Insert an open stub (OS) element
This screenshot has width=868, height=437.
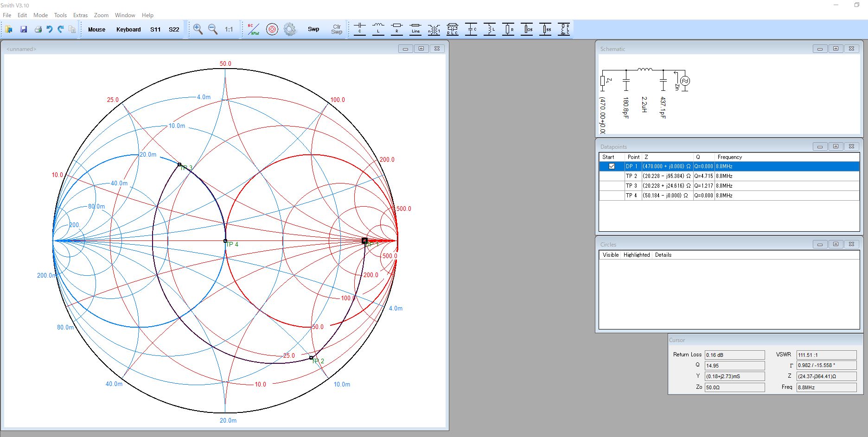click(x=527, y=29)
